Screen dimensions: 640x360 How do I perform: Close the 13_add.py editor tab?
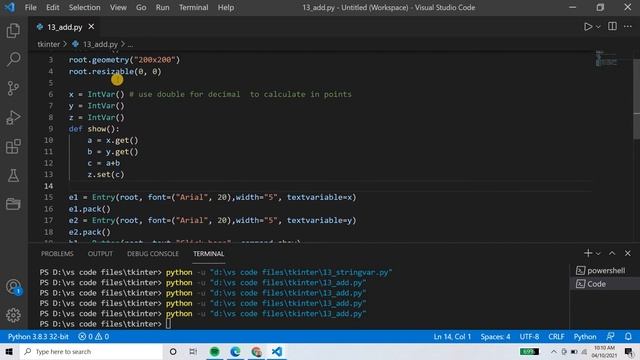tap(91, 27)
